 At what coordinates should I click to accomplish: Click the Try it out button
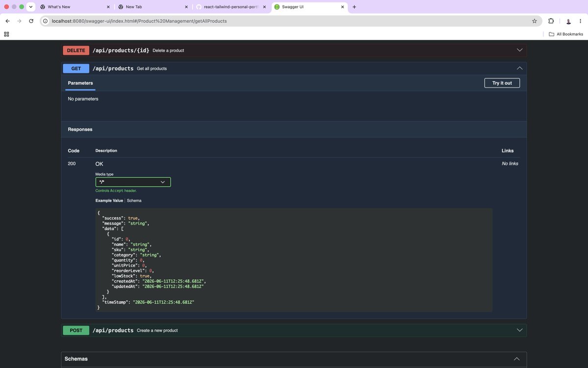[x=502, y=83]
